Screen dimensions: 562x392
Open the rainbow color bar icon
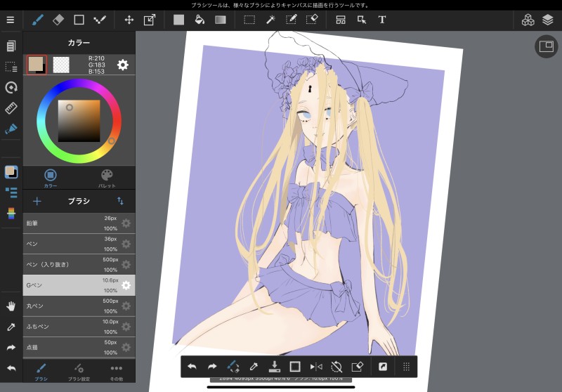[x=11, y=213]
